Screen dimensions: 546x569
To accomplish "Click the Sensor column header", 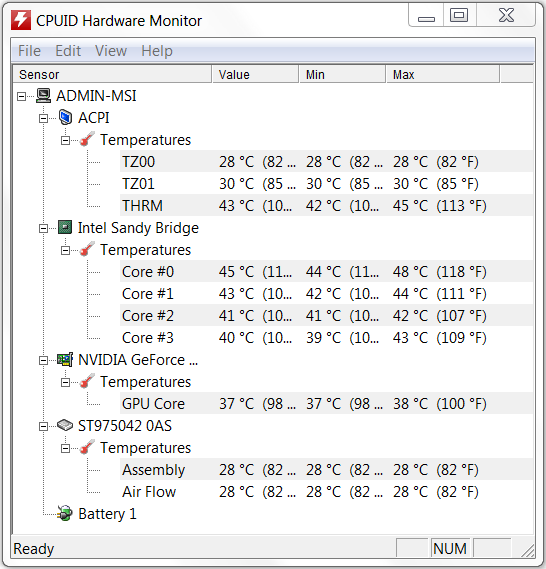I will [x=112, y=75].
